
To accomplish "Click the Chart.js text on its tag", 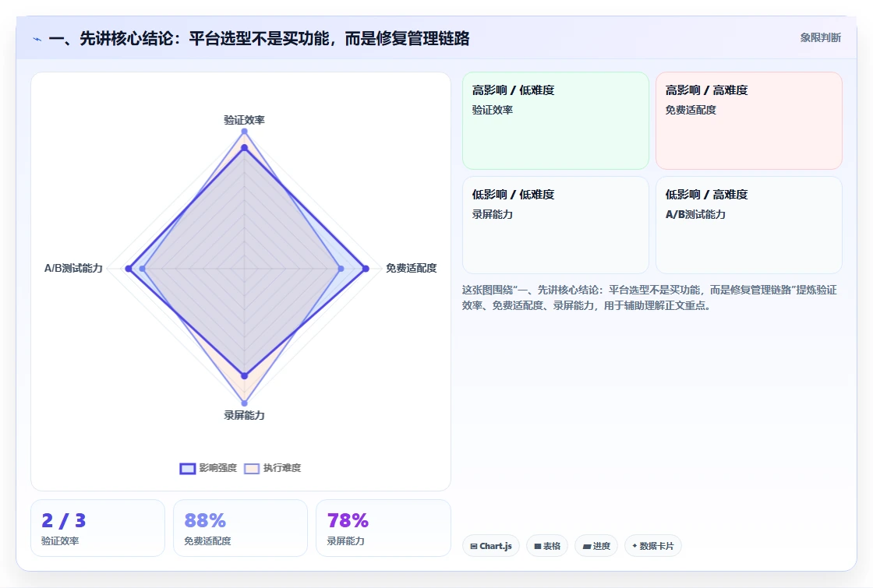I will (x=496, y=546).
